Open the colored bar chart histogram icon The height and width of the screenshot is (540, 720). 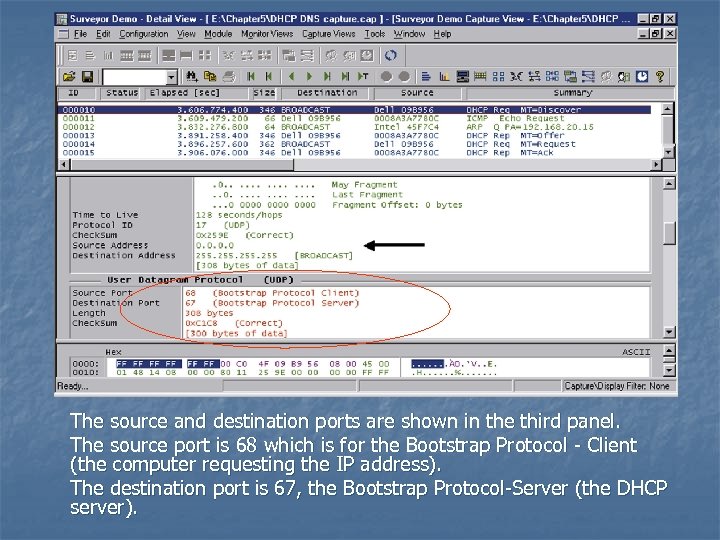444,76
